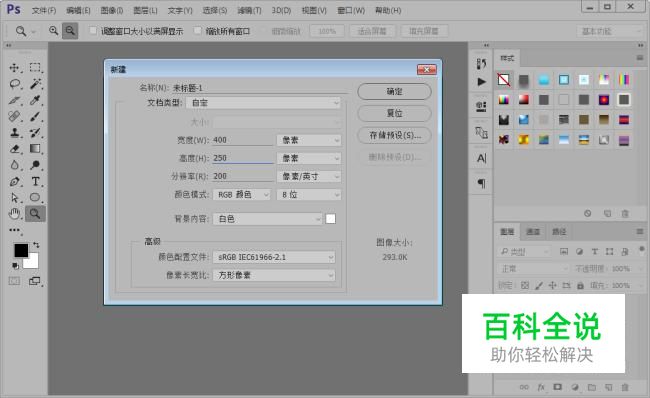650x398 pixels.
Task: Click the 填充屏幕 button
Action: [x=424, y=31]
